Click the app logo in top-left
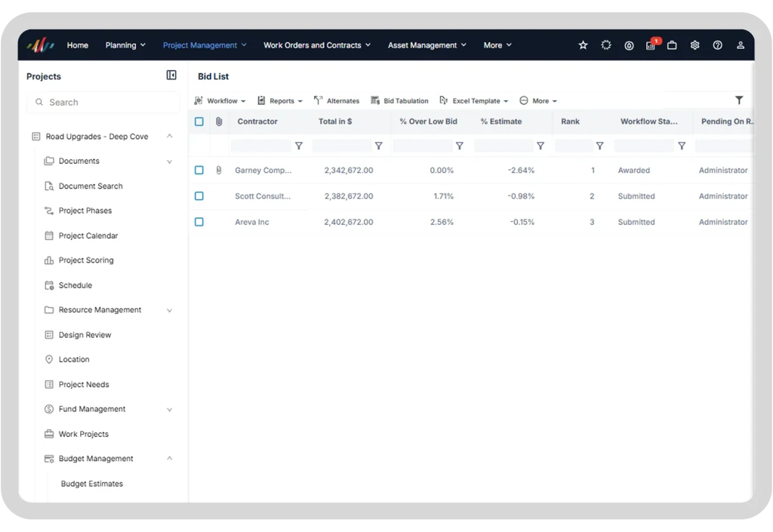This screenshot has width=773, height=532. [41, 45]
